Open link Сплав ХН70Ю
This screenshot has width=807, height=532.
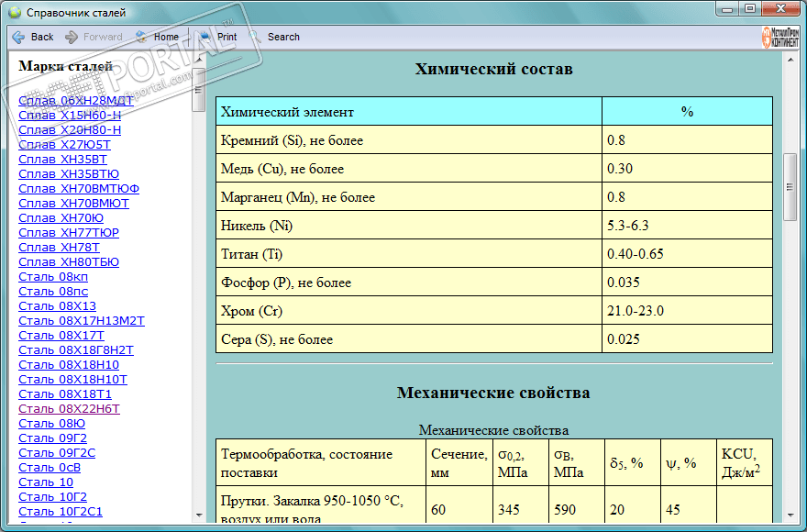pyautogui.click(x=61, y=218)
